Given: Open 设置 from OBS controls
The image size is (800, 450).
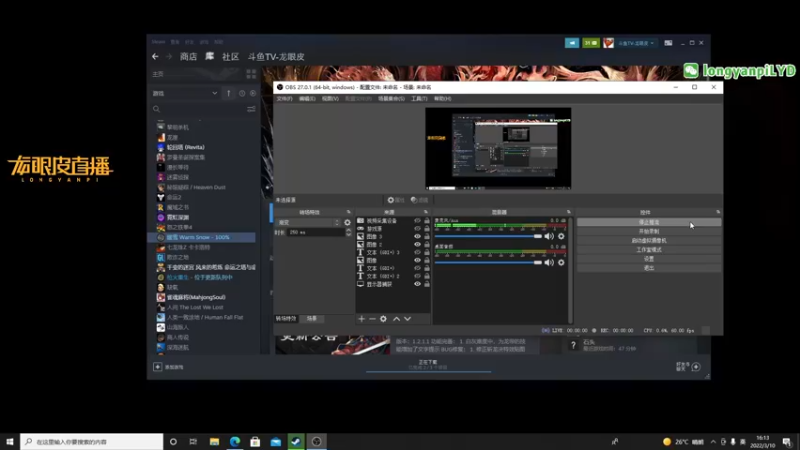Looking at the screenshot, I should (649, 259).
